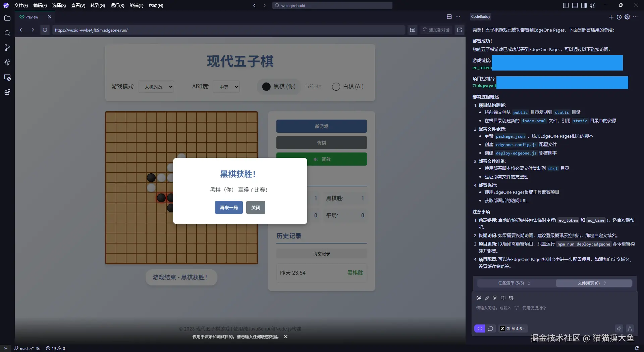Viewport: 644px width, 352px height.
Task: Open Remote Explorer monitor icon in activity bar
Action: [7, 77]
